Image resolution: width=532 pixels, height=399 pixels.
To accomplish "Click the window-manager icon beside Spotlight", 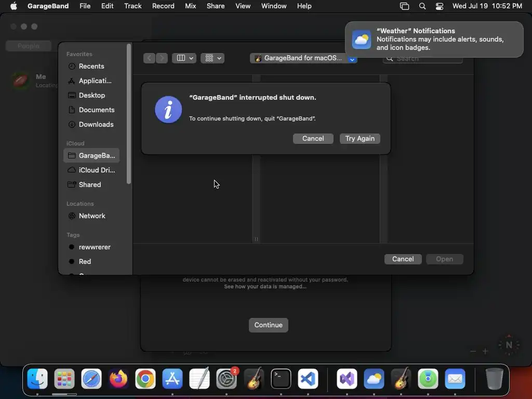I will (404, 6).
